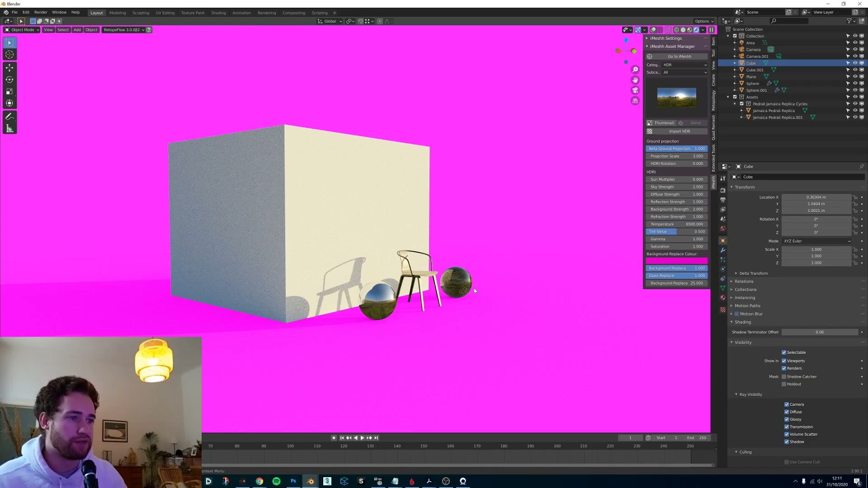Viewport: 868px width, 488px height.
Task: Expand the Motion Paths panel
Action: click(747, 306)
